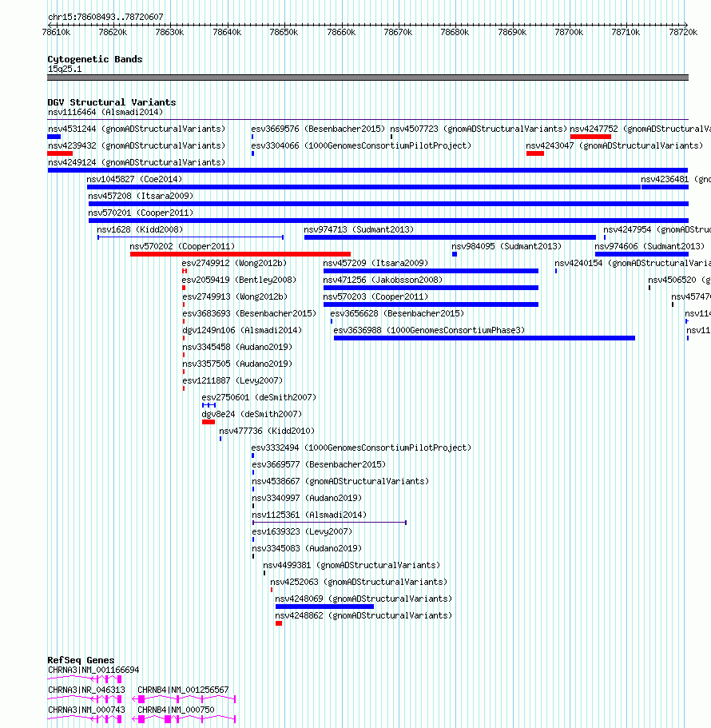Image resolution: width=711 pixels, height=728 pixels.
Task: Select the nsv471256 (Jakobsson2008) blue bar
Action: [431, 288]
